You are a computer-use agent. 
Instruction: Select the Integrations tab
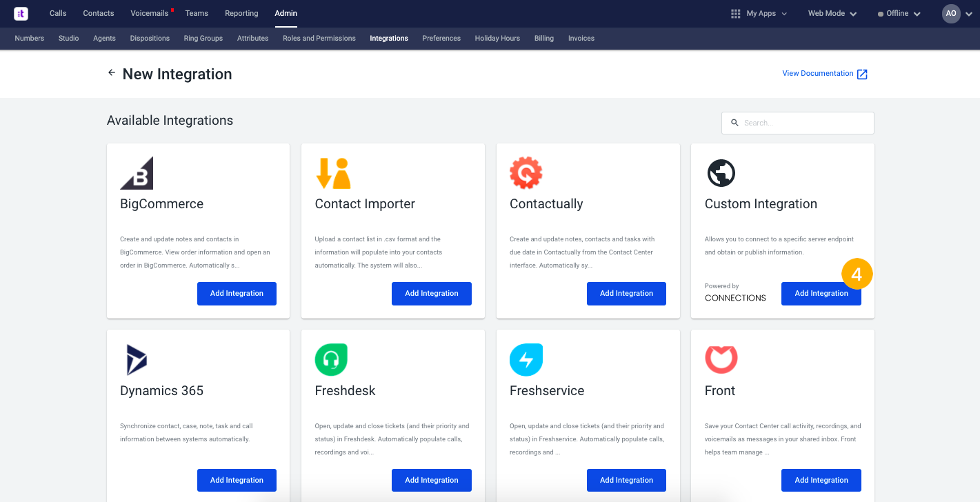point(389,38)
